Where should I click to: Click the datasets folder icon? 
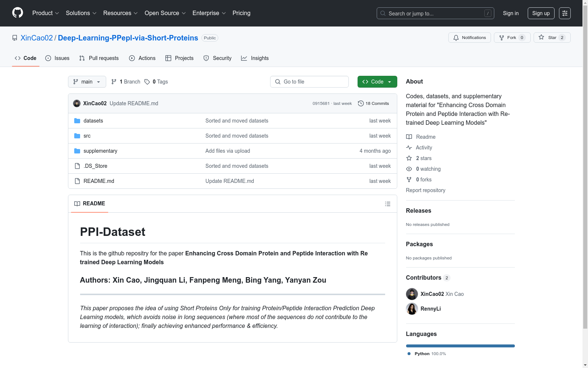point(77,121)
